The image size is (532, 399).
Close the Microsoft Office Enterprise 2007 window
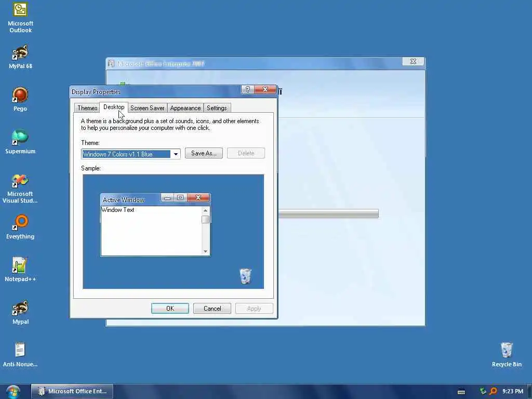coord(413,61)
